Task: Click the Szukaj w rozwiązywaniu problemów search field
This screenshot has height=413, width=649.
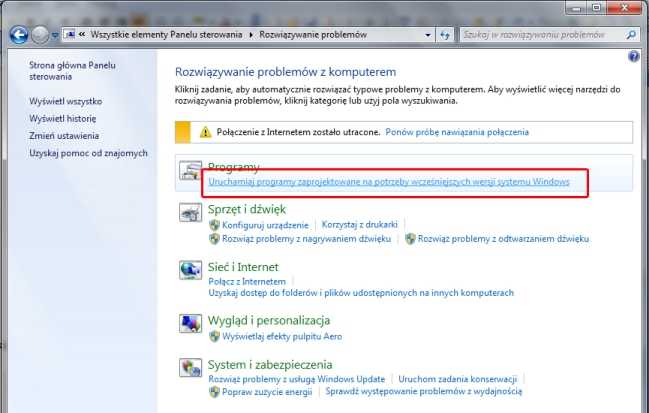Action: tap(540, 35)
